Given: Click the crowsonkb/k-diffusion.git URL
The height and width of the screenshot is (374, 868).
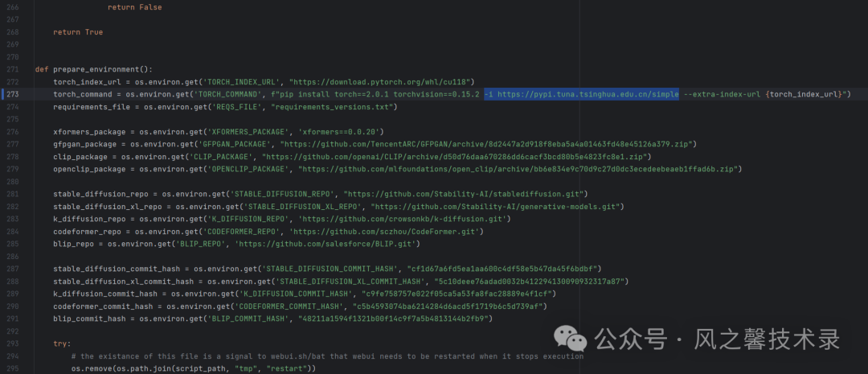Looking at the screenshot, I should pos(404,219).
